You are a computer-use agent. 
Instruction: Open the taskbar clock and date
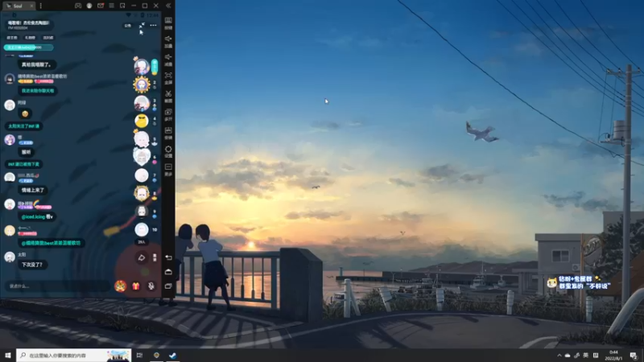pos(613,356)
